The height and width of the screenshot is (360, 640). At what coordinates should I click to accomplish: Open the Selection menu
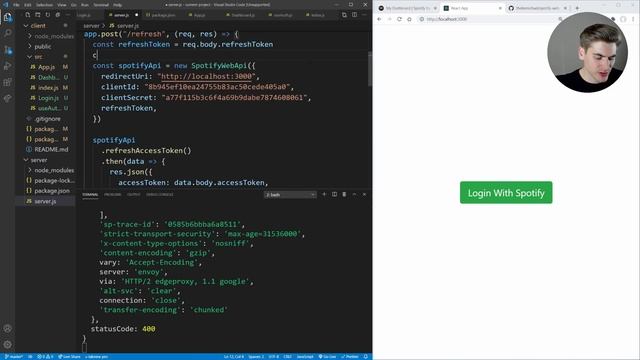[44, 5]
